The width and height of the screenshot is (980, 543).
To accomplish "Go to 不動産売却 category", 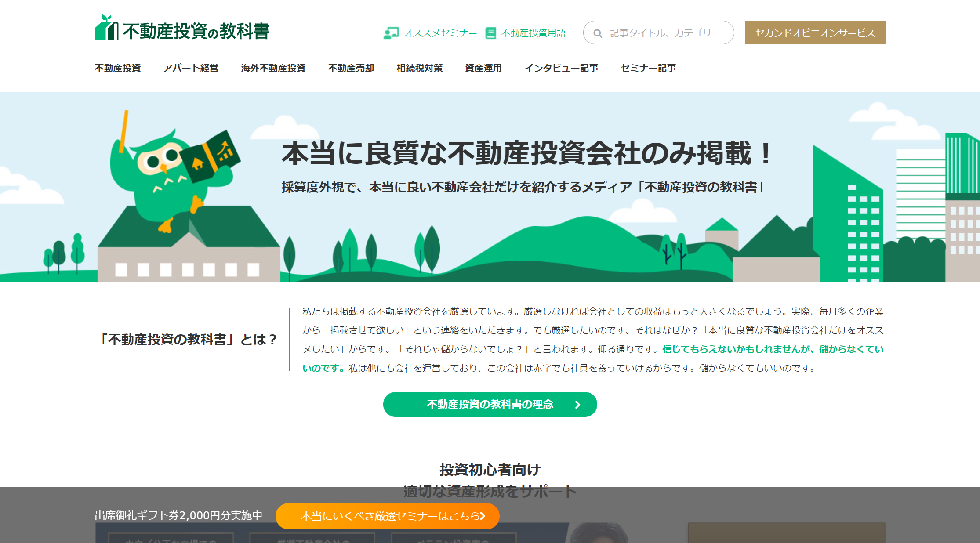I will [x=351, y=68].
